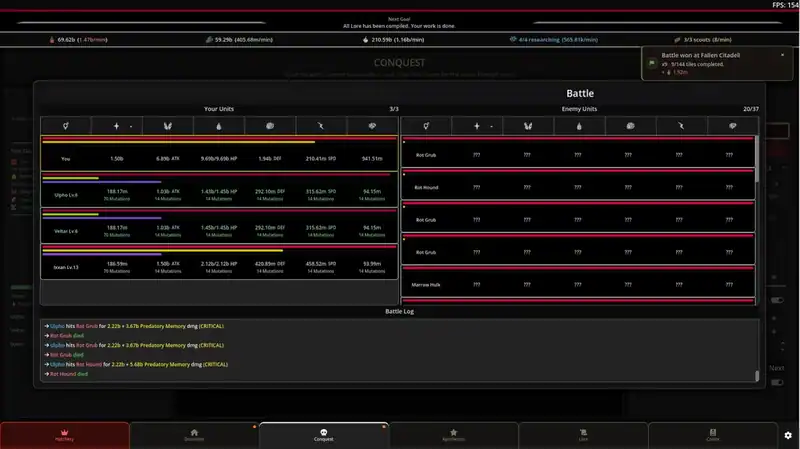This screenshot has width=800, height=449.
Task: Dismiss the Battle won notification
Action: [x=782, y=55]
